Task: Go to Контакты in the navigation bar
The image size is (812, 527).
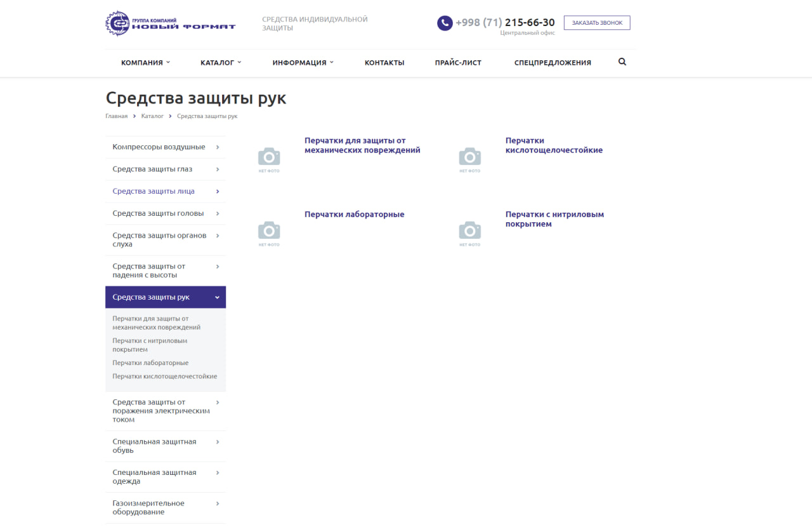Action: [x=384, y=63]
